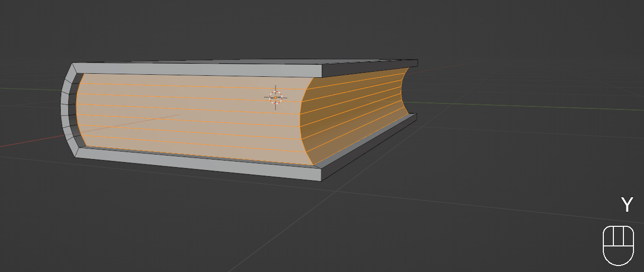Image resolution: width=644 pixels, height=272 pixels.
Task: Select the selected orange front page face
Action: click(x=191, y=115)
